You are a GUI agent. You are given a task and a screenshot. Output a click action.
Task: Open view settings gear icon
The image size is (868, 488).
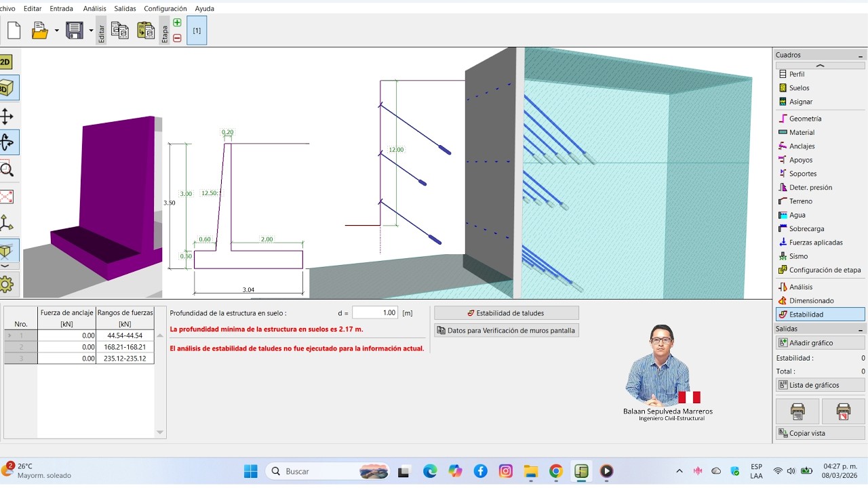[6, 284]
